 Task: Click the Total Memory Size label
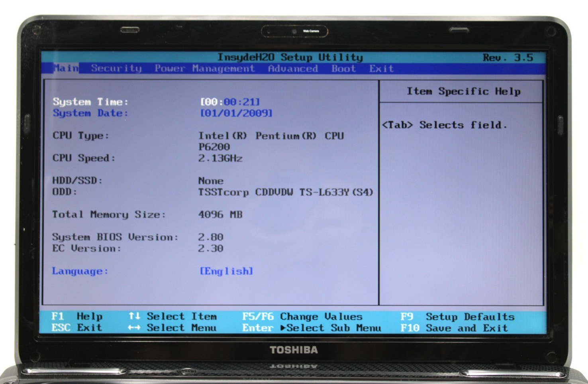click(109, 215)
